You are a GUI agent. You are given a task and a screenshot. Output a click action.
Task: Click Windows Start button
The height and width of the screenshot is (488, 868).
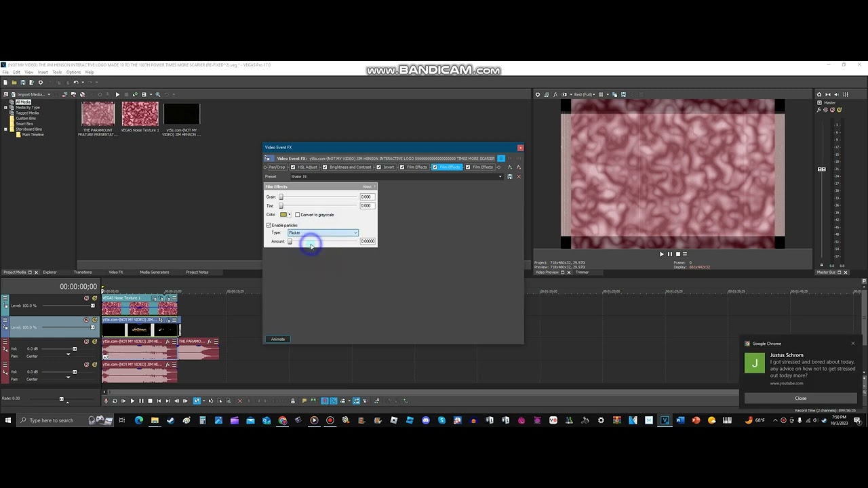pyautogui.click(x=9, y=420)
